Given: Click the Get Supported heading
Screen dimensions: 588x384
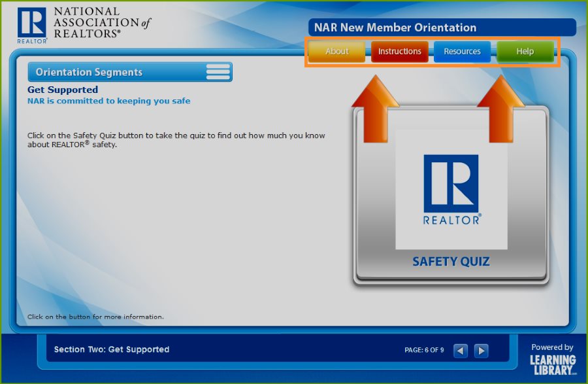Looking at the screenshot, I should tap(63, 90).
